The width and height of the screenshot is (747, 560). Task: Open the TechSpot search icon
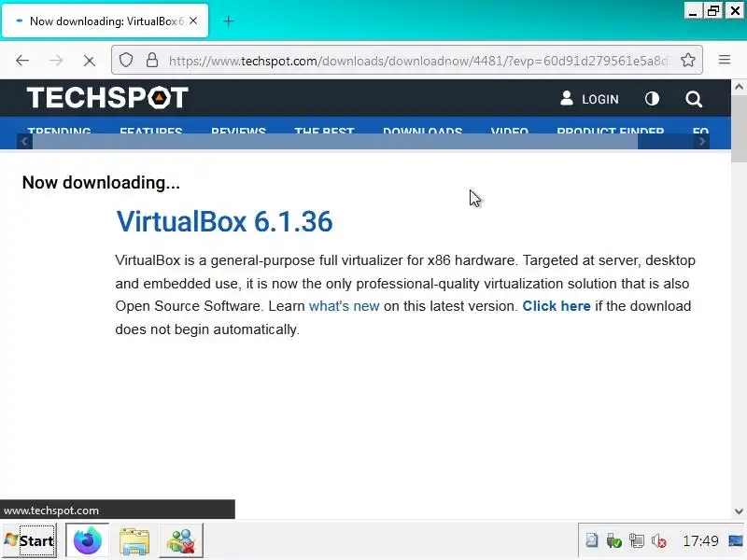(x=694, y=99)
